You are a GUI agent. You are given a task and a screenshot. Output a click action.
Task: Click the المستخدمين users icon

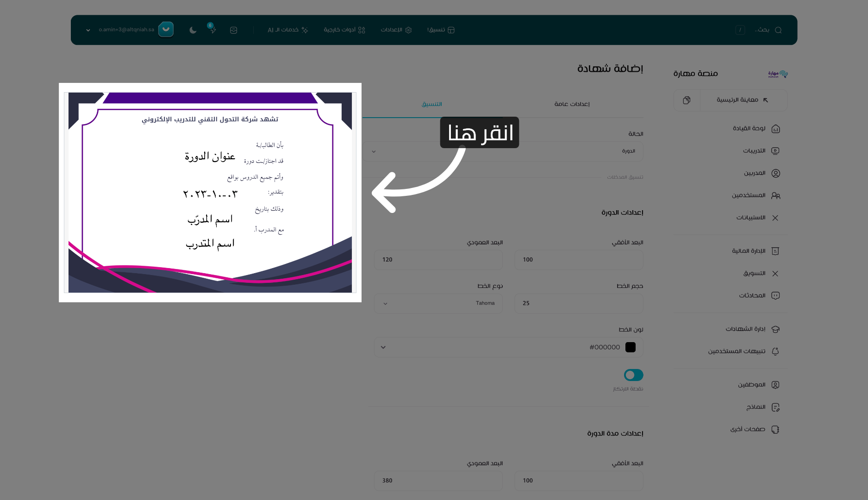point(776,195)
